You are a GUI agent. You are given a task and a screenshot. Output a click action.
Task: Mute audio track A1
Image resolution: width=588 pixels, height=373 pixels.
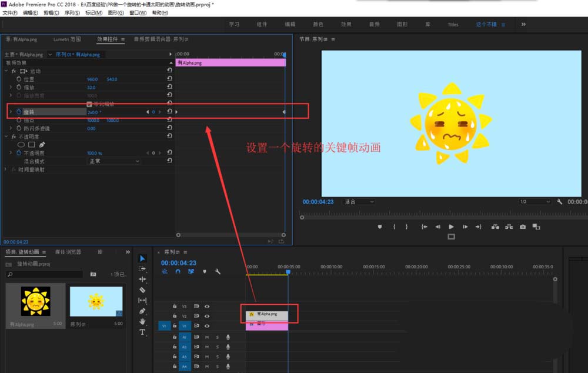pos(206,337)
